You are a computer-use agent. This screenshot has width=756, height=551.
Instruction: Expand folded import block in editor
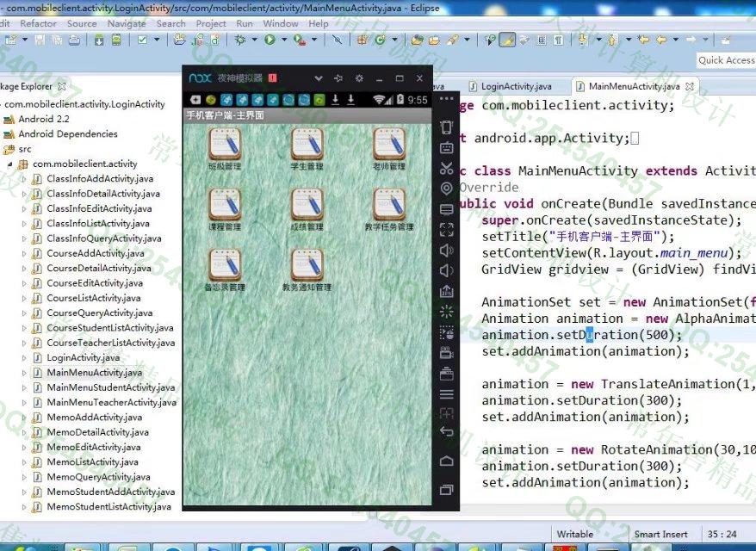click(x=635, y=139)
